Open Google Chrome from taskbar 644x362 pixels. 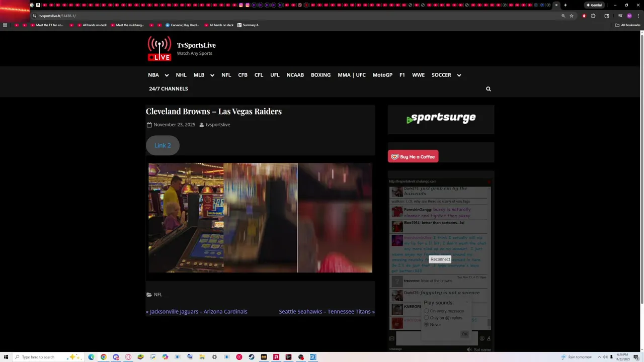point(103,357)
